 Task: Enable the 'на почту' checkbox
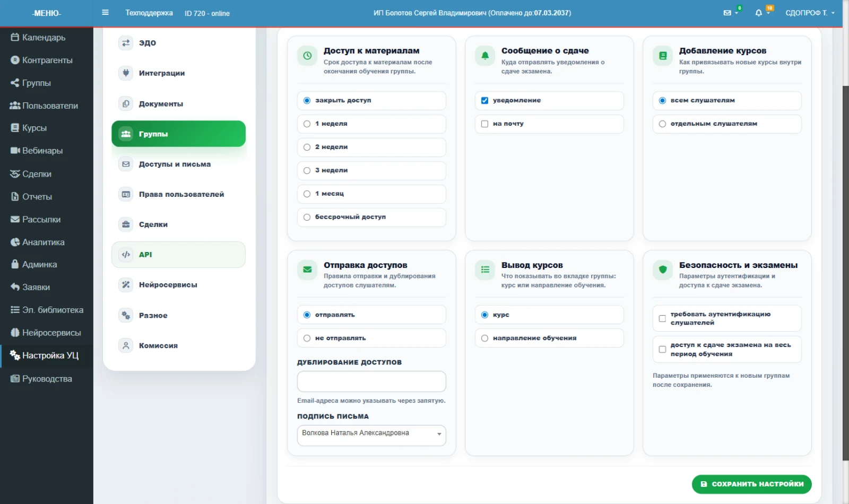[x=484, y=124]
